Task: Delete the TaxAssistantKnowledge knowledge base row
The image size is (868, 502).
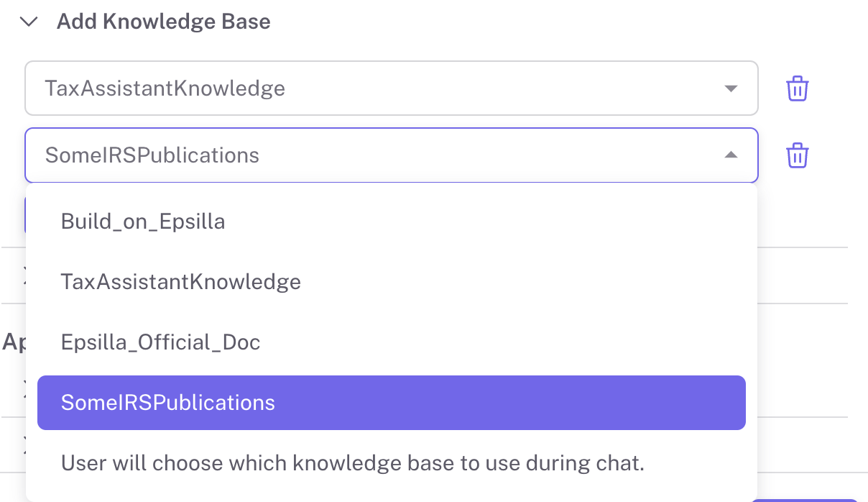Action: pyautogui.click(x=798, y=88)
